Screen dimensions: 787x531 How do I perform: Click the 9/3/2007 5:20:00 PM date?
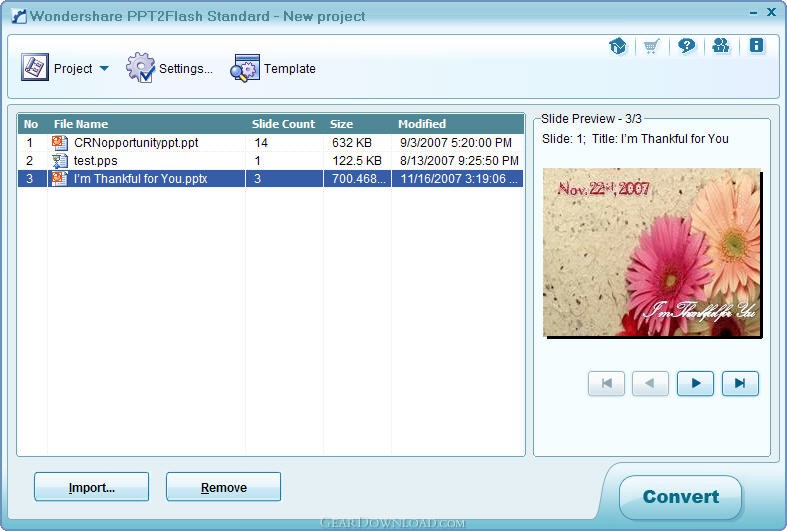click(456, 143)
